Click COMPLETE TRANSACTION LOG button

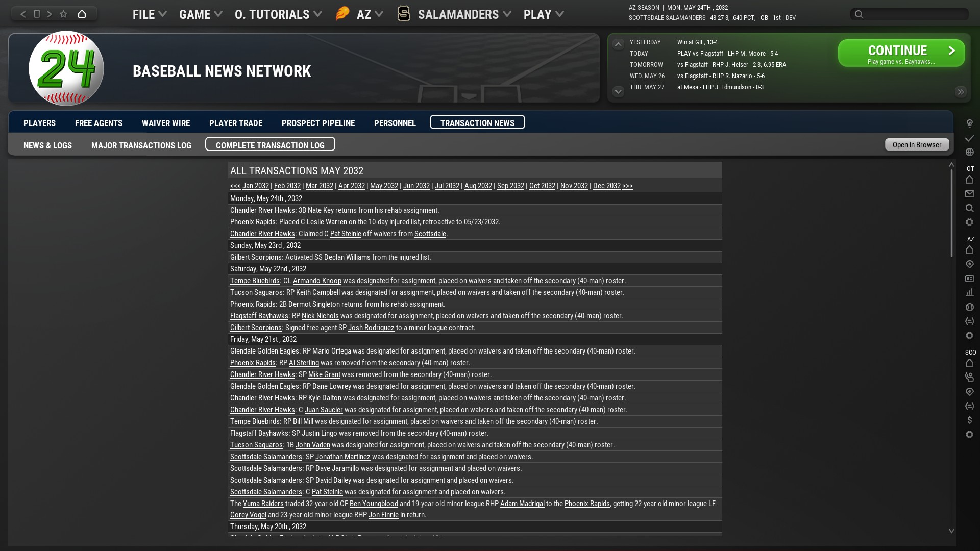270,145
